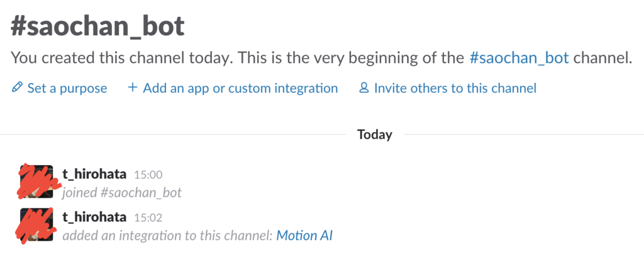Click the 15:02 message timestamp
The height and width of the screenshot is (257, 644).
click(149, 218)
